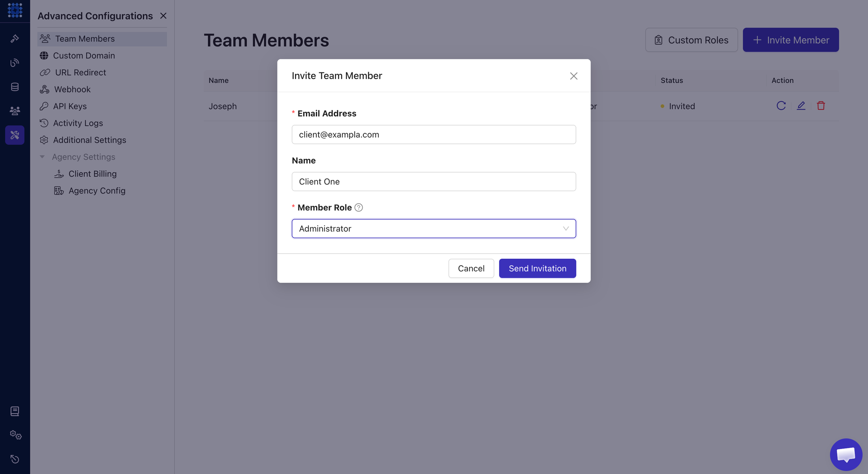
Task: Click the edit pencil icon for Joseph
Action: 801,106
